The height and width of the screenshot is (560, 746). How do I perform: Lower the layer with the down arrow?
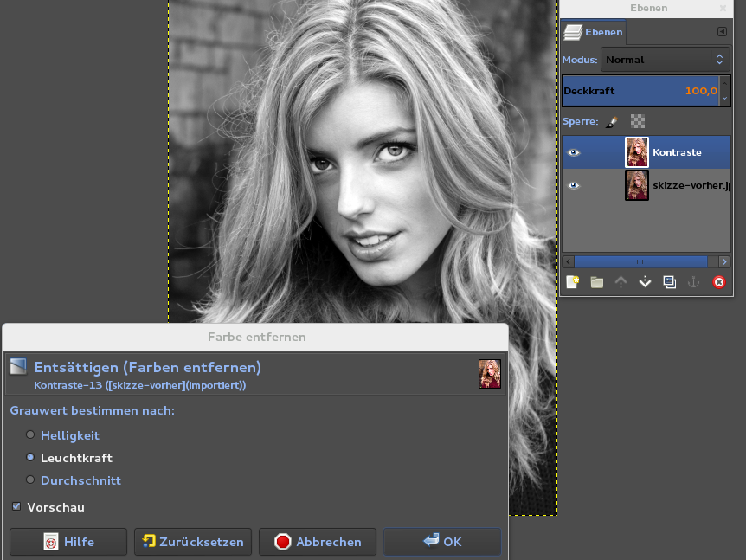tap(645, 282)
